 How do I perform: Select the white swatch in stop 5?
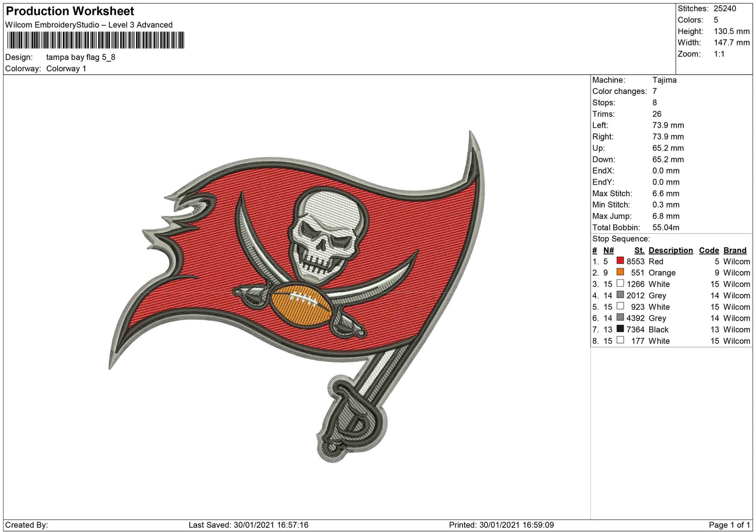[x=620, y=306]
